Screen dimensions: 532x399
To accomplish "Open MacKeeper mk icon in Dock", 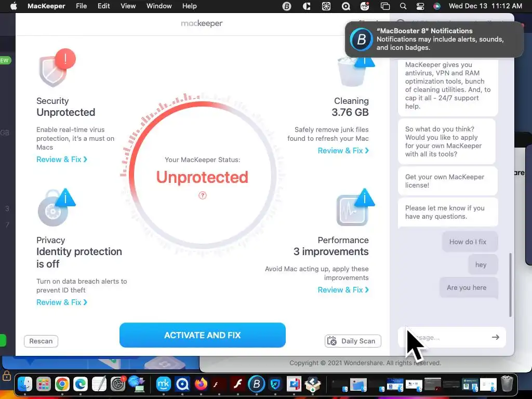I will tap(163, 384).
